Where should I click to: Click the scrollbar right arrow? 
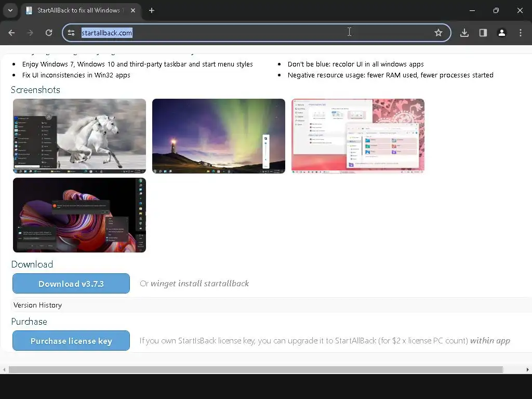tap(528, 369)
